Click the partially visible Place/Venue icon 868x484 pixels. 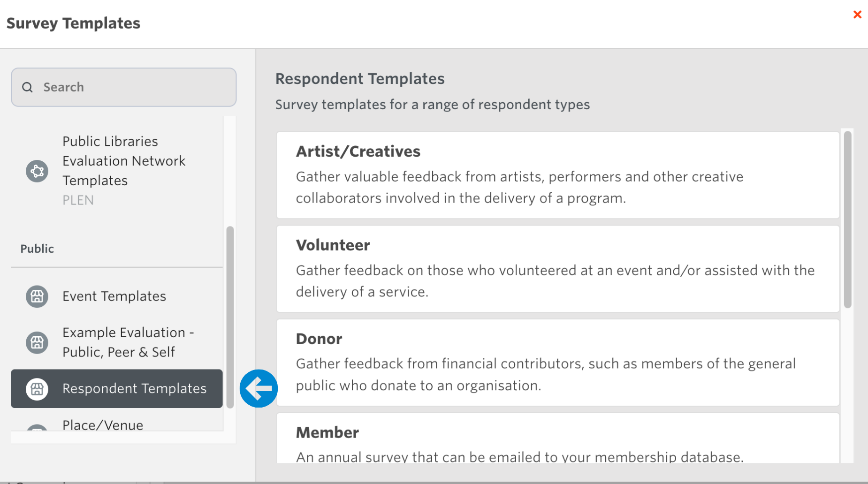pyautogui.click(x=37, y=427)
